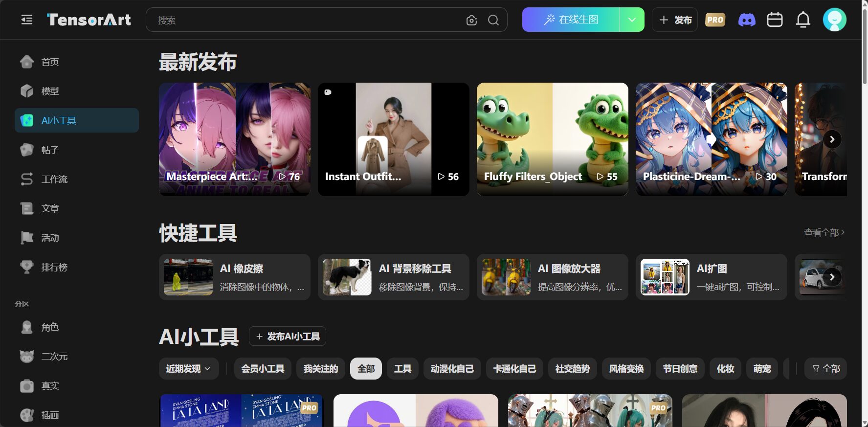The width and height of the screenshot is (868, 427).
Task: Open Masterpiece Art anime thumbnail
Action: pos(235,139)
